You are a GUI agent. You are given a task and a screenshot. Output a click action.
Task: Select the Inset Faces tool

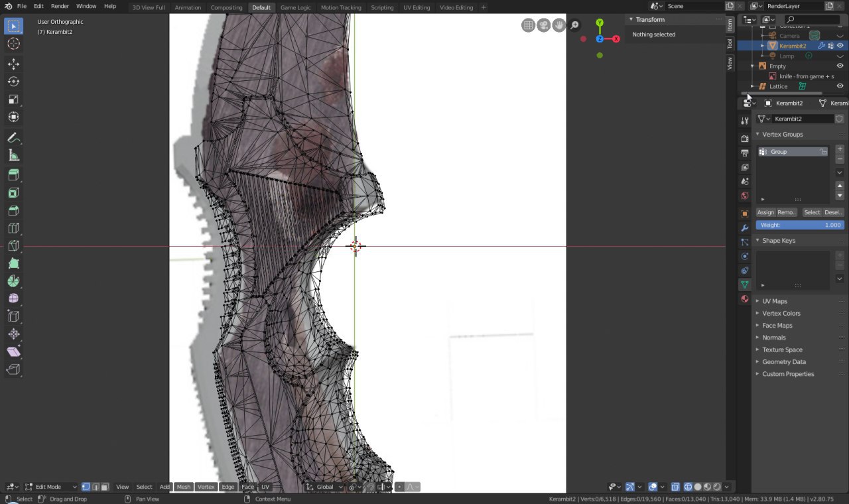(13, 193)
